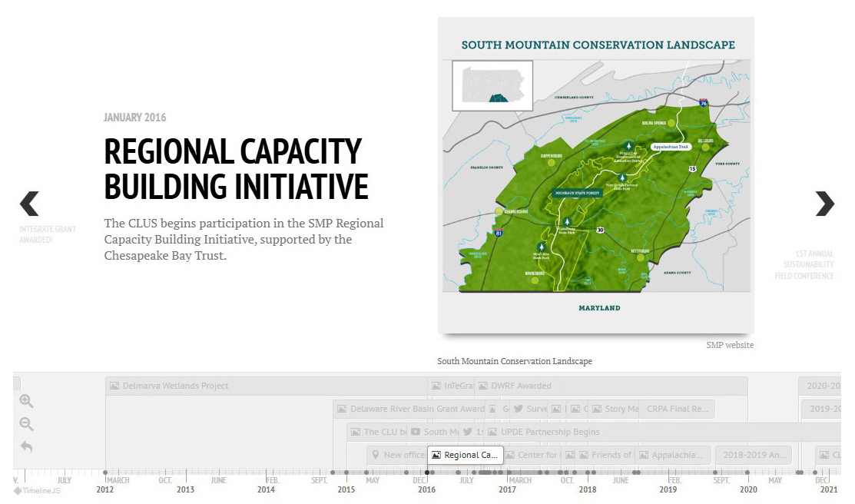
Task: Advance to next slide with right arrow
Action: pos(824,204)
